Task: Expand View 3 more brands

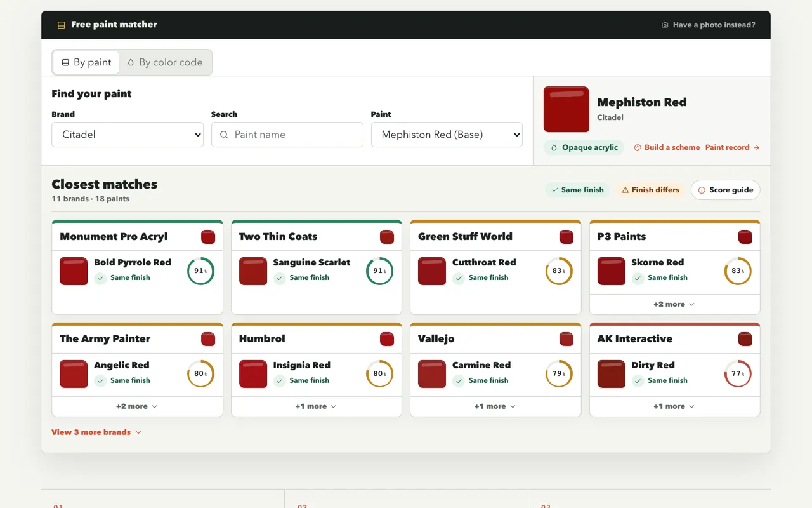Action: click(x=96, y=432)
